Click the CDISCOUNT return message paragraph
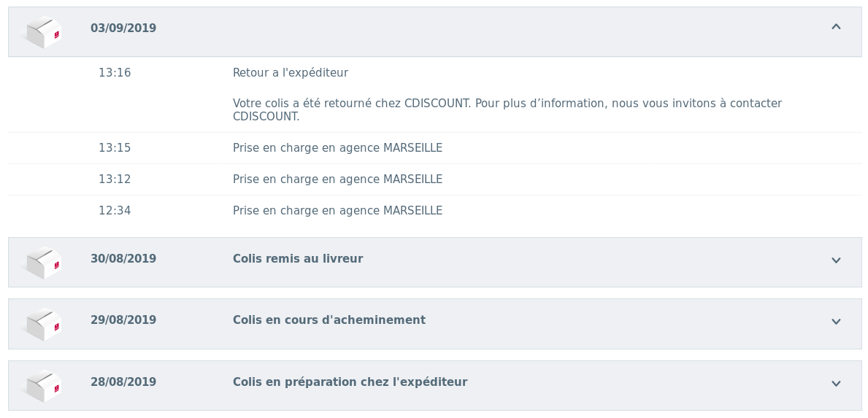Image resolution: width=868 pixels, height=418 pixels. pyautogui.click(x=507, y=110)
